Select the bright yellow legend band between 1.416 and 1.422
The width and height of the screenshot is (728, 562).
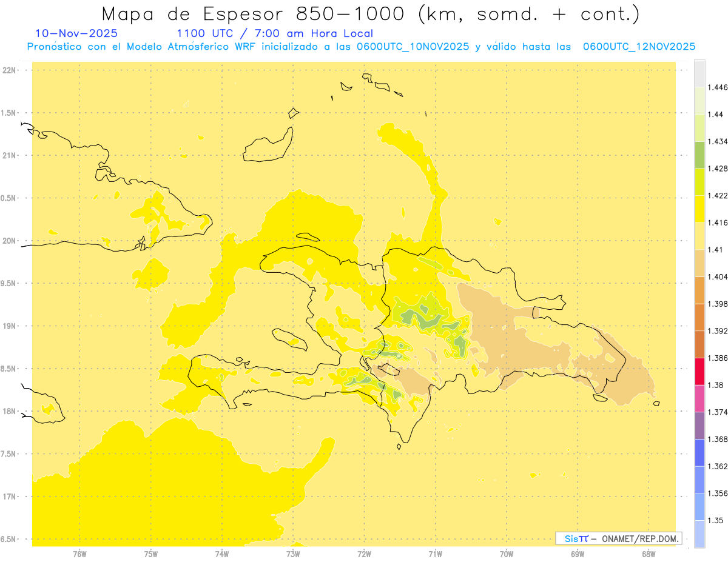[699, 209]
